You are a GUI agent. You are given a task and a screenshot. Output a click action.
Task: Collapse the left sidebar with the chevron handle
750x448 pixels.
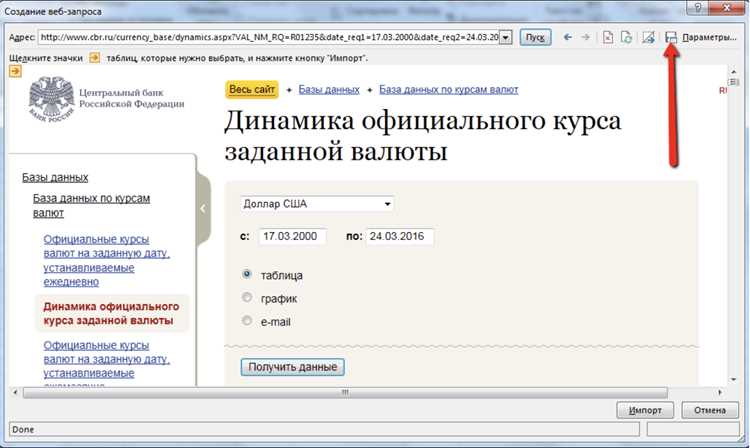click(203, 208)
